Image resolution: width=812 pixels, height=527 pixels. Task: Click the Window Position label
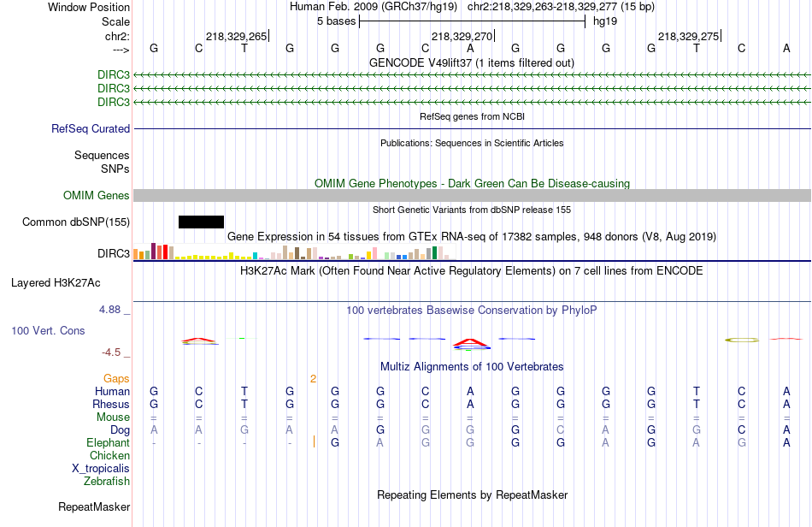tap(89, 7)
